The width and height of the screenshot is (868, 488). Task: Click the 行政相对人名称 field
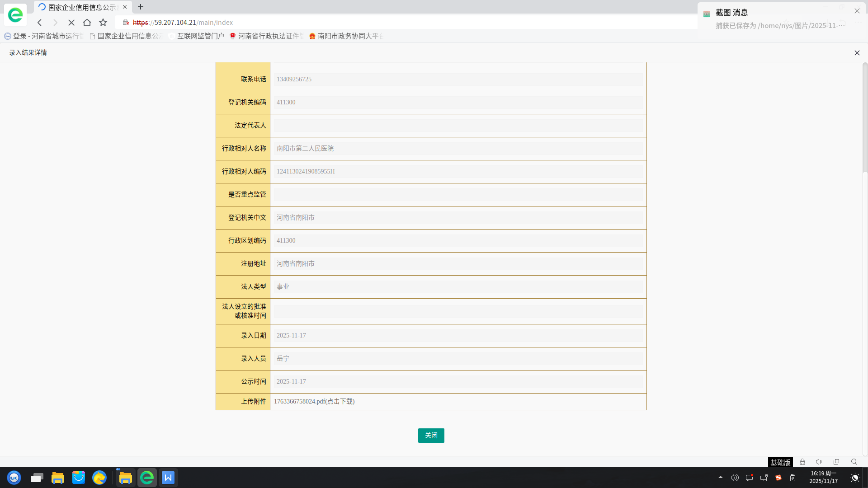coord(458,149)
